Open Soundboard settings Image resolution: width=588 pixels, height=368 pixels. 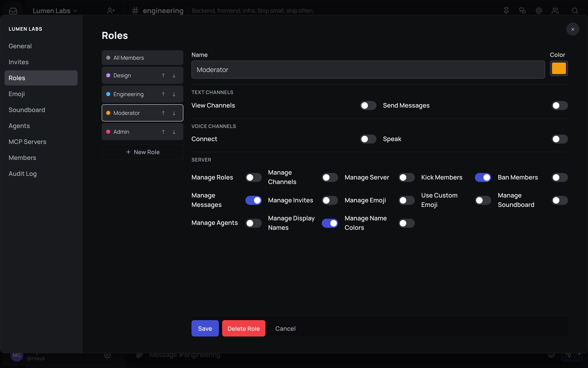[41, 110]
